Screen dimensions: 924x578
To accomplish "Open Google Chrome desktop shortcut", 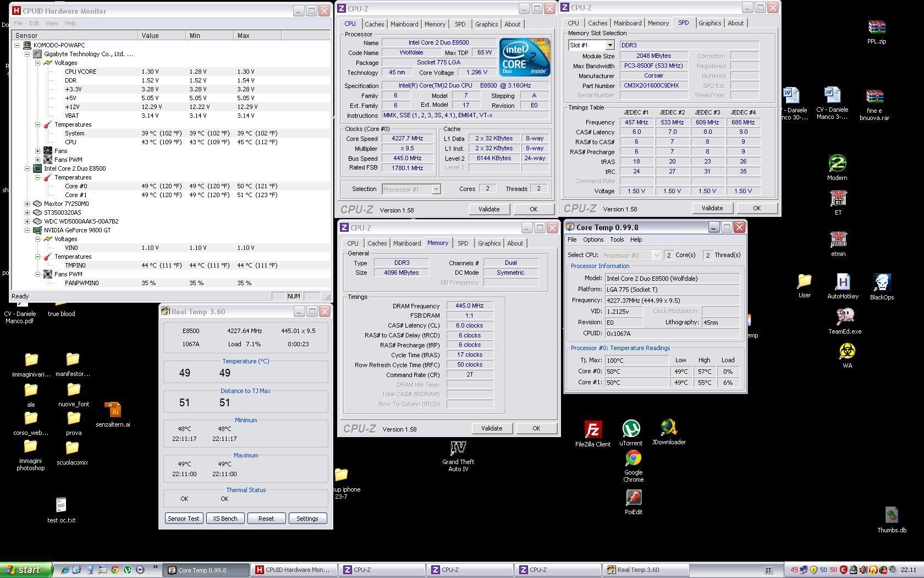I will tap(633, 459).
